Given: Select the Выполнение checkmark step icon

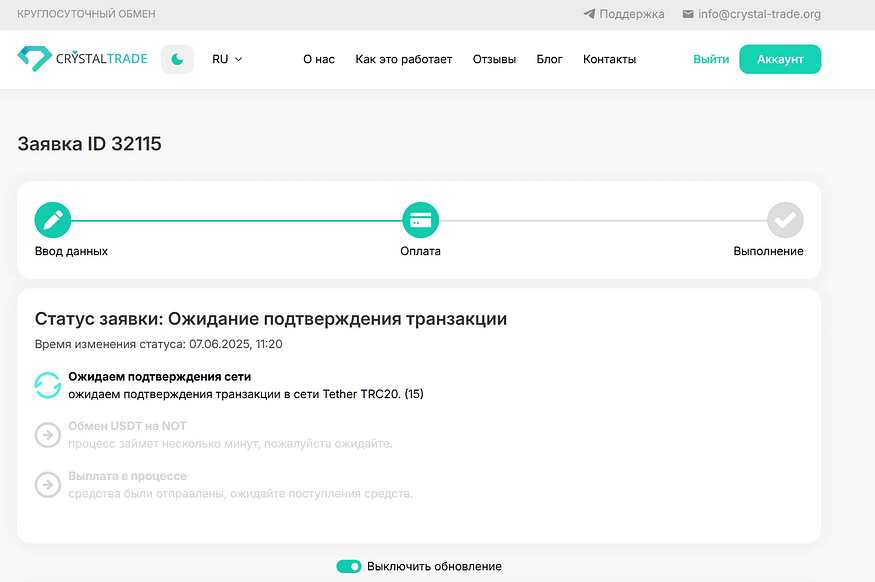Looking at the screenshot, I should [x=785, y=220].
